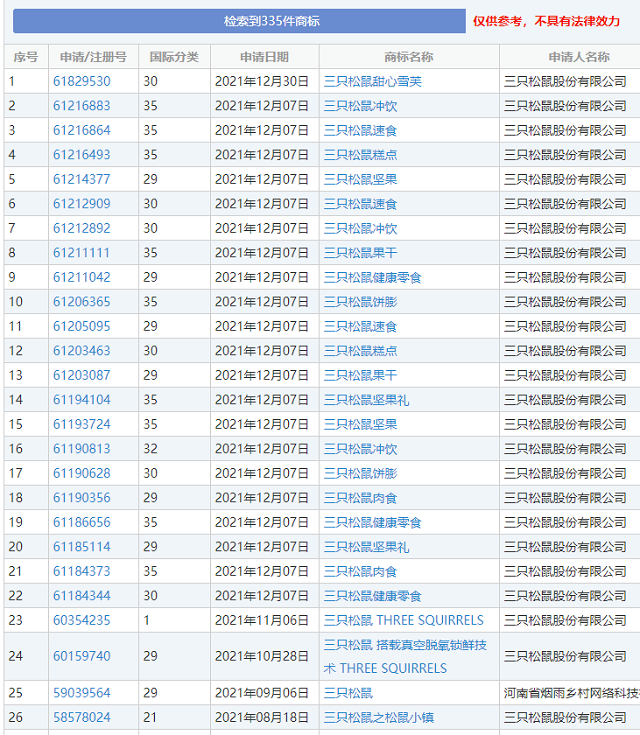
Task: Click the 申请日期 column header
Action: click(x=264, y=57)
